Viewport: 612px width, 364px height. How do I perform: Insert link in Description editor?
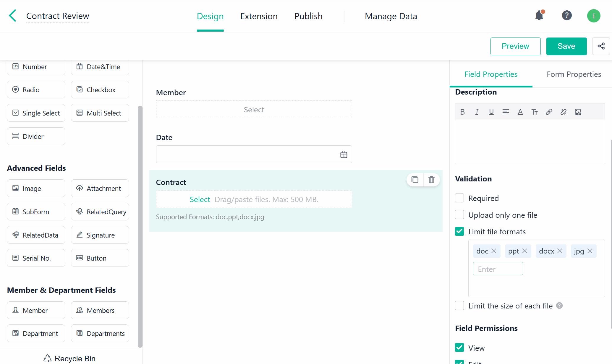click(x=549, y=112)
